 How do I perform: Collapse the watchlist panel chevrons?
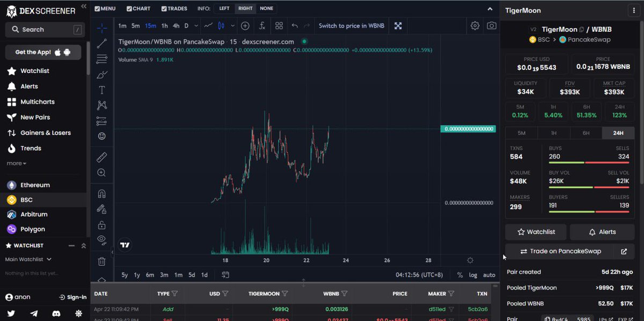[x=83, y=245]
